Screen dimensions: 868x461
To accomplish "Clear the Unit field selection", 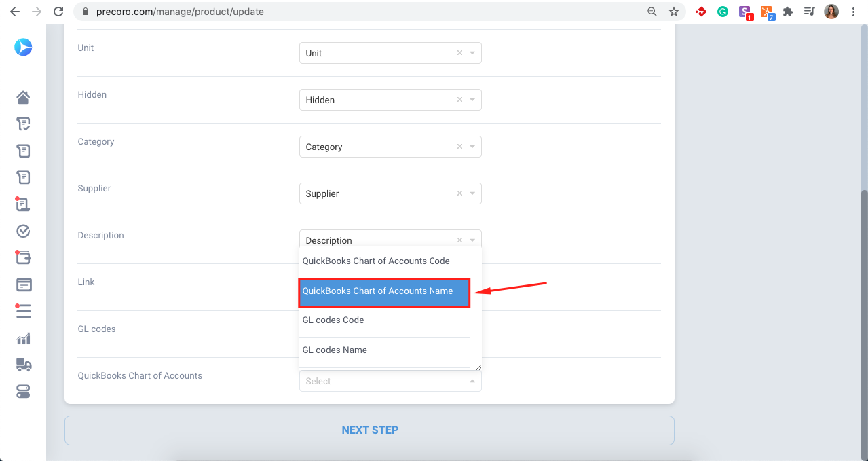I will (x=459, y=53).
